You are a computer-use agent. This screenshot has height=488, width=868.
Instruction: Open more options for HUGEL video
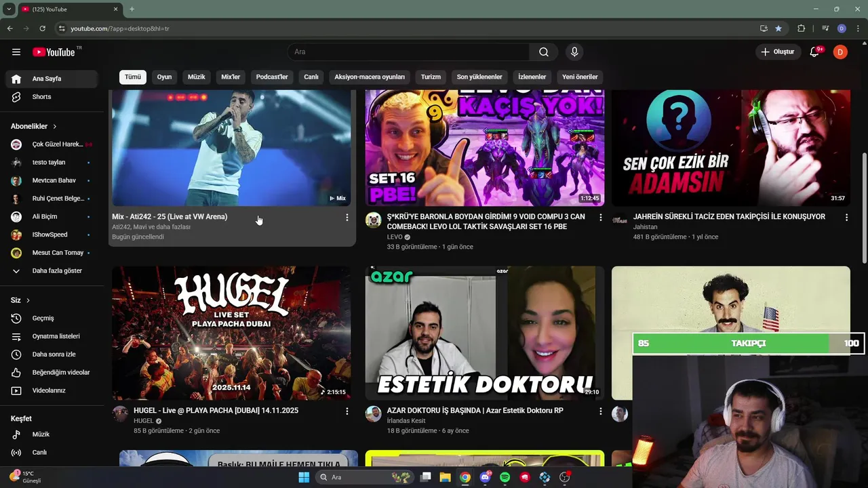[347, 411]
